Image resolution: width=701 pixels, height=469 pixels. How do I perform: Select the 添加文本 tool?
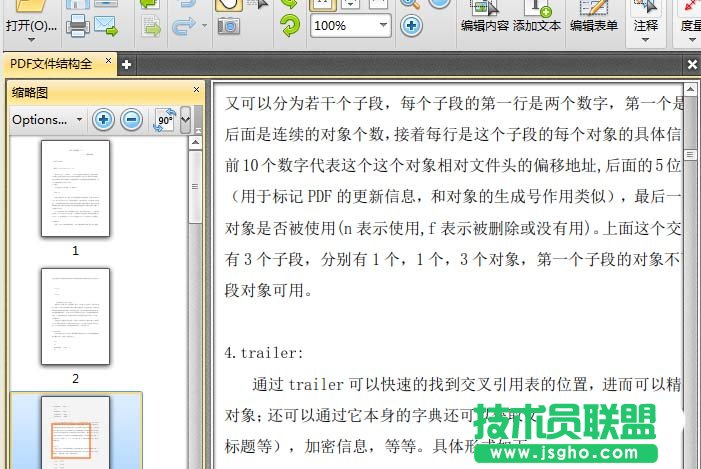(536, 18)
